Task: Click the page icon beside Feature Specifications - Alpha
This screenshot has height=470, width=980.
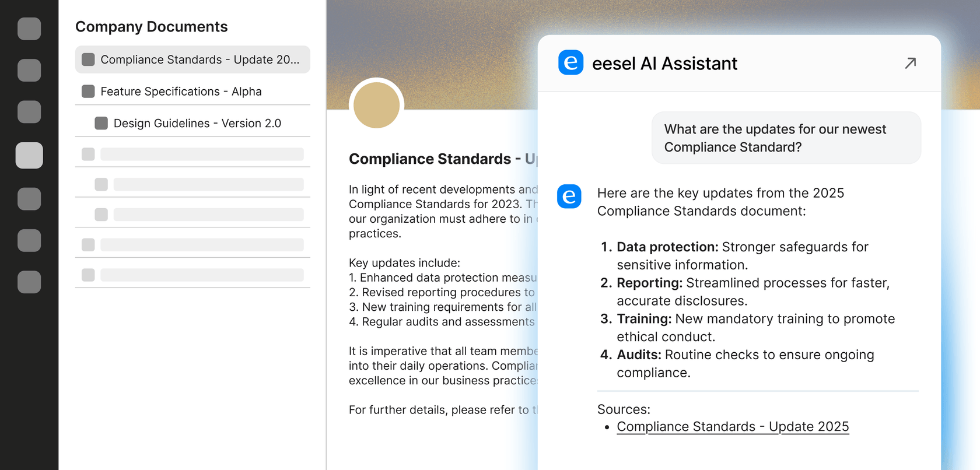Action: (88, 92)
